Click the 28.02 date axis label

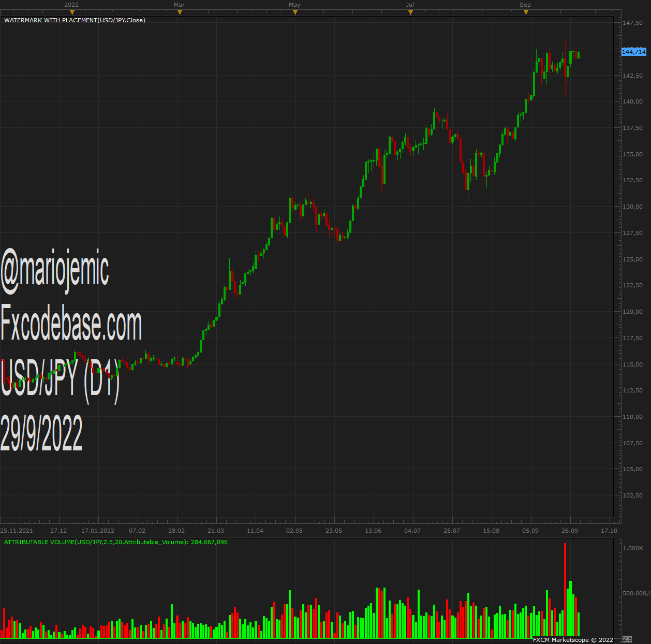pyautogui.click(x=176, y=531)
